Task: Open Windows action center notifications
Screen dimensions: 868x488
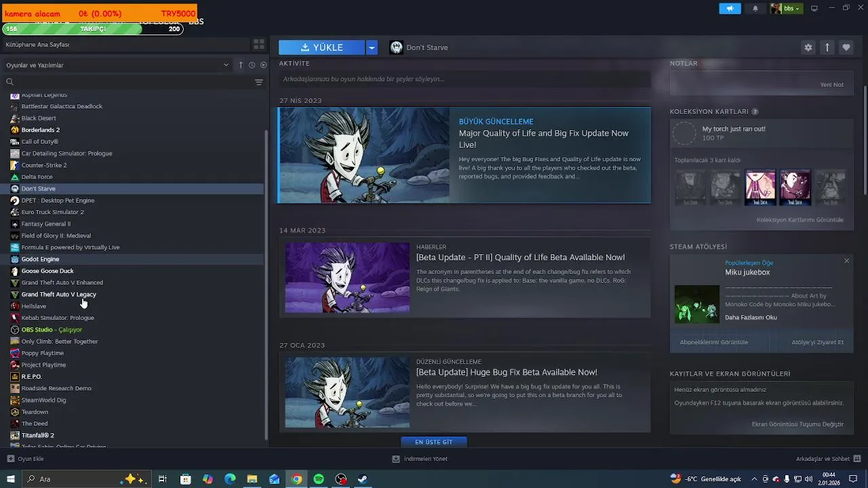Action: [x=853, y=479]
